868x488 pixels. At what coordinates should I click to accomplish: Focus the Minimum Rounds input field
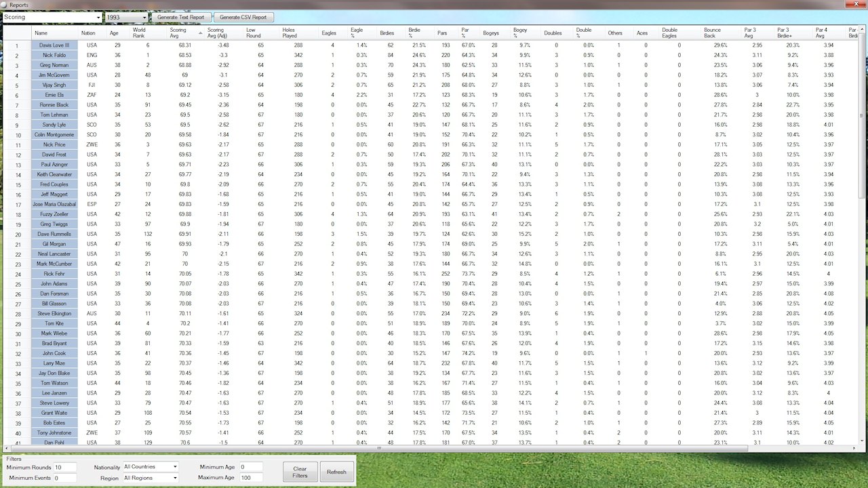(66, 467)
